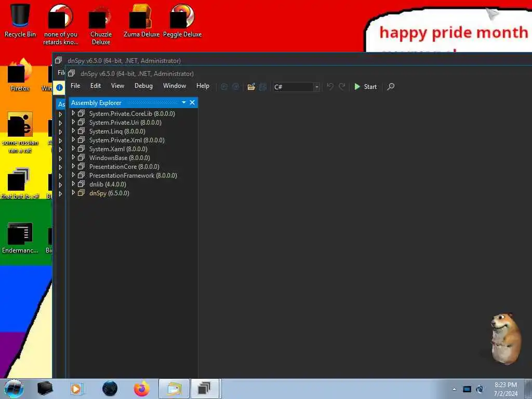Open the Windows Start orb
This screenshot has width=532, height=399.
14,389
